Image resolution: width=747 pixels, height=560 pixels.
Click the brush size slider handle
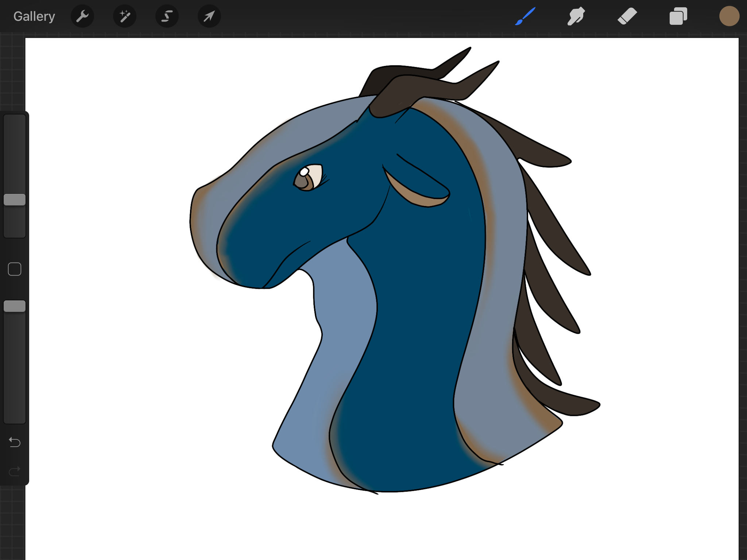15,200
